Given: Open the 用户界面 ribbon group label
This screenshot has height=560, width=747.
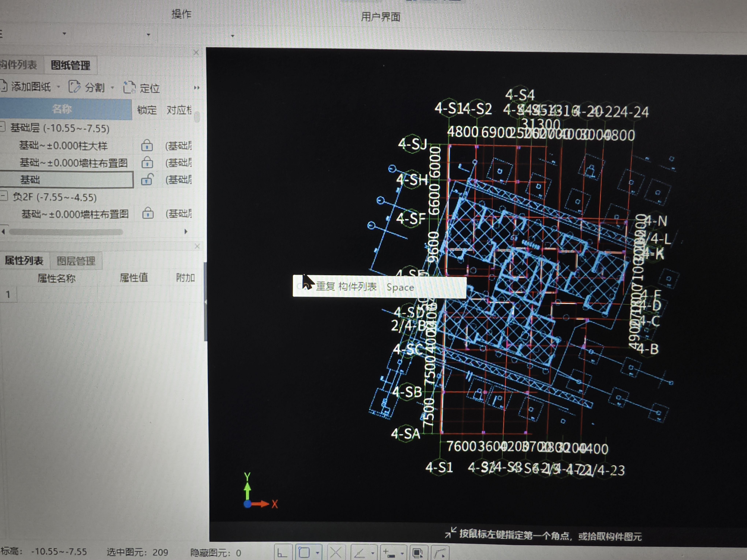Looking at the screenshot, I should point(381,17).
